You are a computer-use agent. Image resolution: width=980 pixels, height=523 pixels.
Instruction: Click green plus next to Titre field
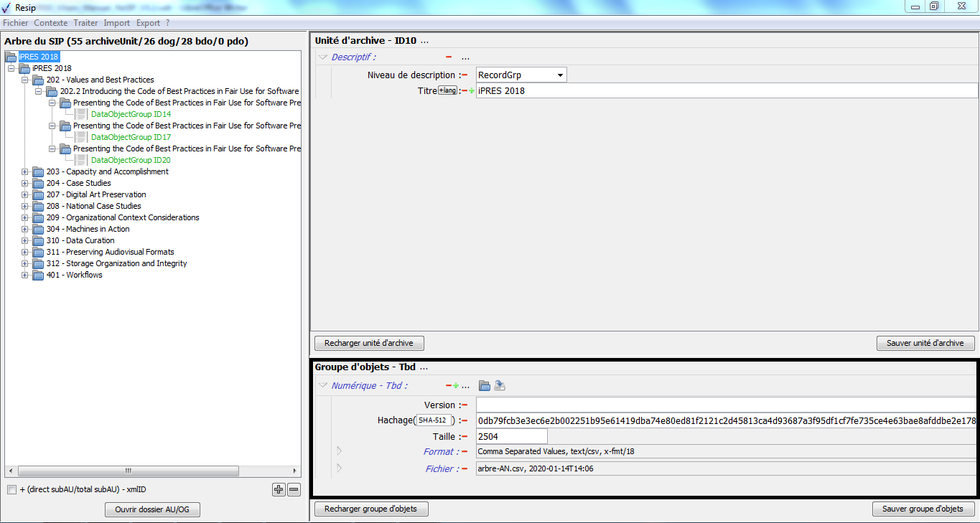(472, 91)
